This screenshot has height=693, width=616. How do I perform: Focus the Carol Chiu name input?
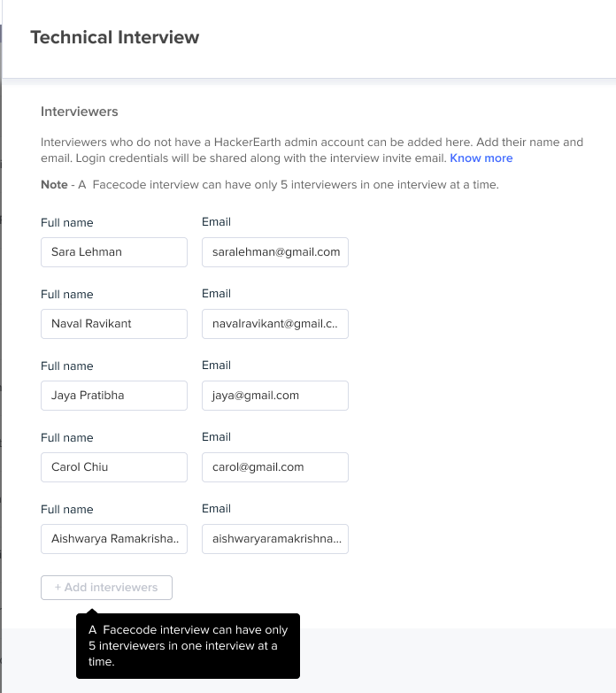[114, 467]
